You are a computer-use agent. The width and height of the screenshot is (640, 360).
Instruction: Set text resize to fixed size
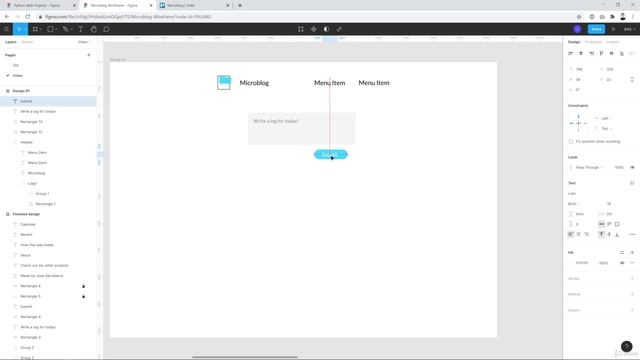tap(617, 224)
